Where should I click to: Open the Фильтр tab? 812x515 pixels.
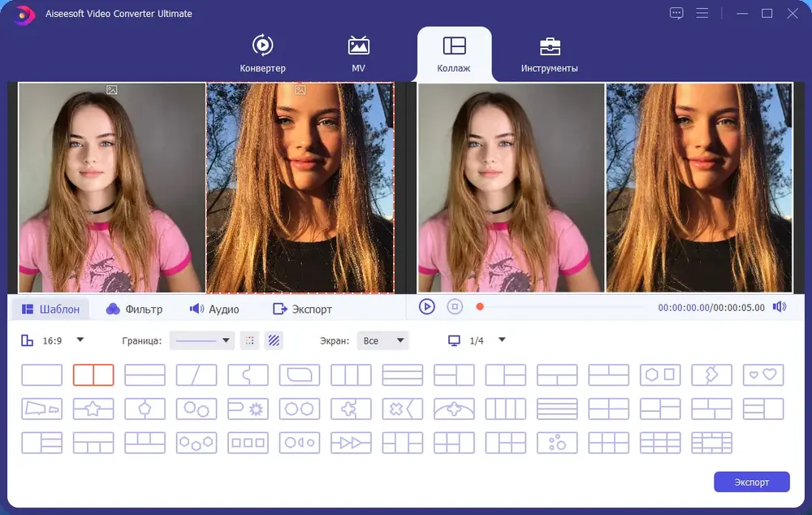pos(135,309)
